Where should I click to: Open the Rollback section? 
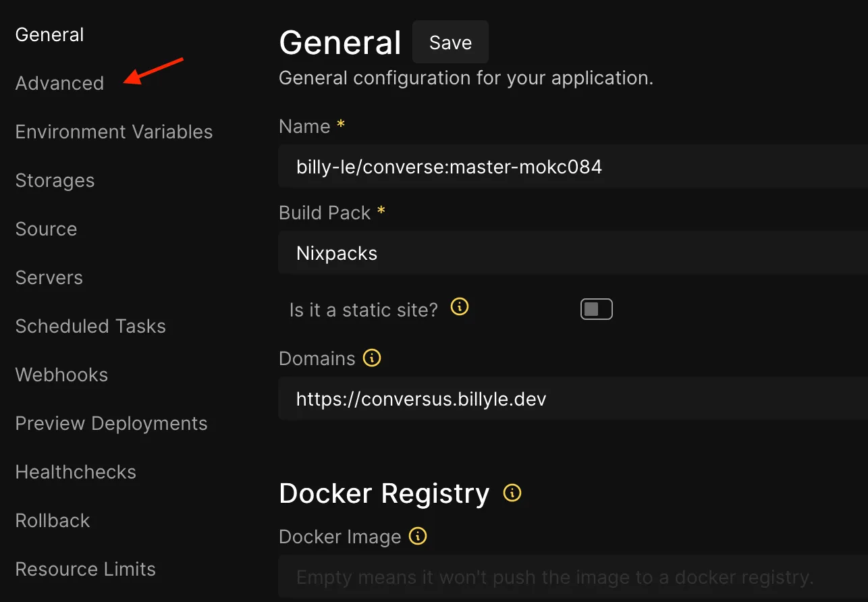[x=53, y=520]
